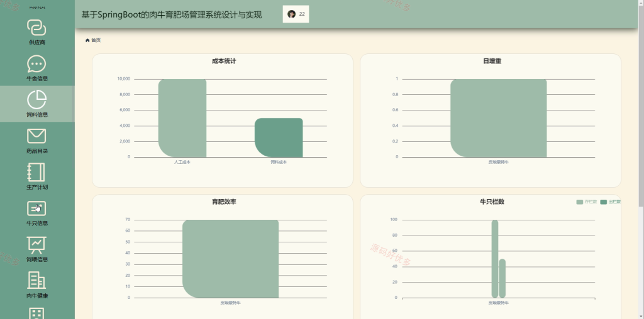Screen dimensions: 644x319
Task: Open the 供应商 sidebar icon
Action: pos(36,28)
